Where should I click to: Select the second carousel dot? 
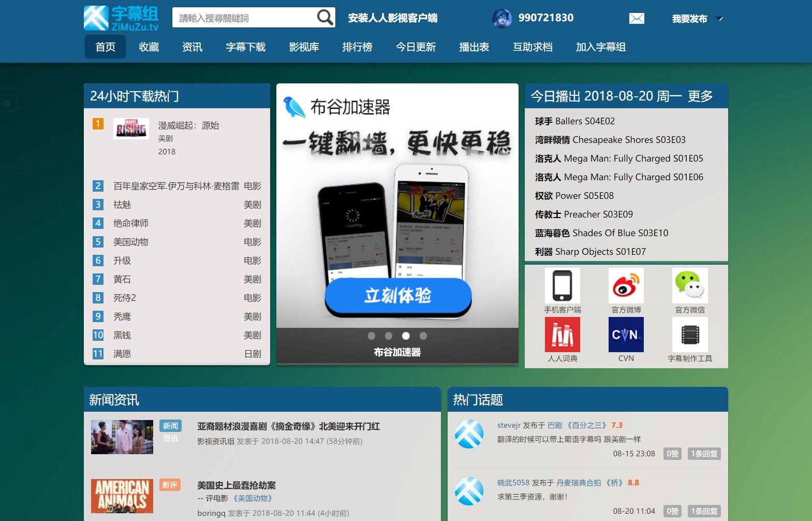tap(389, 336)
